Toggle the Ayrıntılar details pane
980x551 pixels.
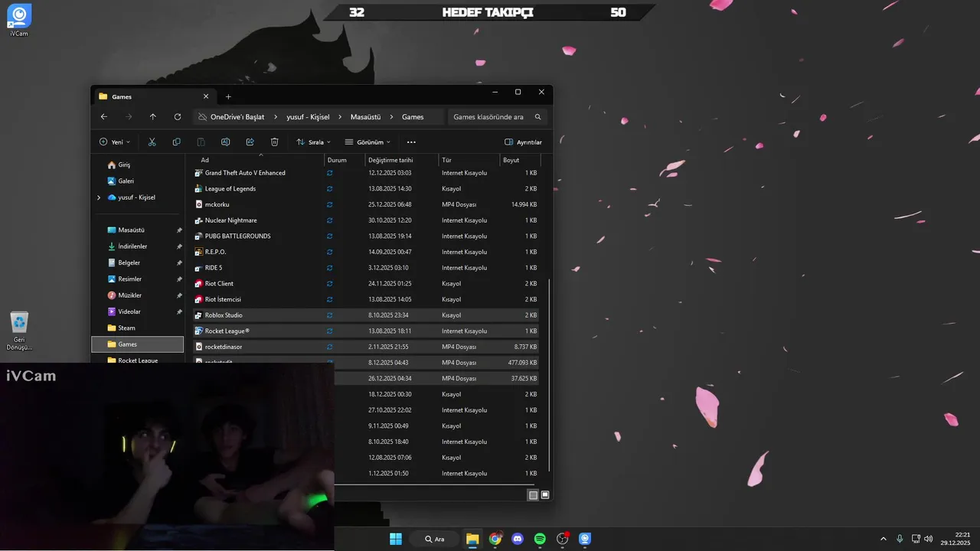[x=523, y=142]
